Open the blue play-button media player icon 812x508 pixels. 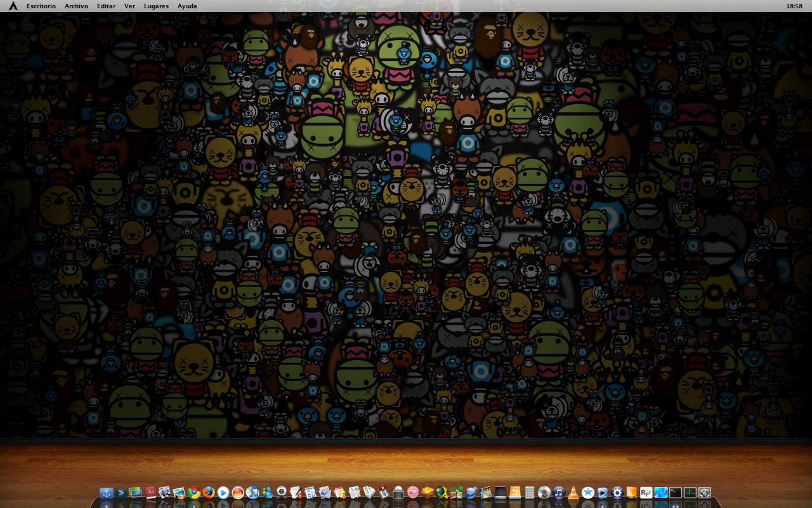223,493
